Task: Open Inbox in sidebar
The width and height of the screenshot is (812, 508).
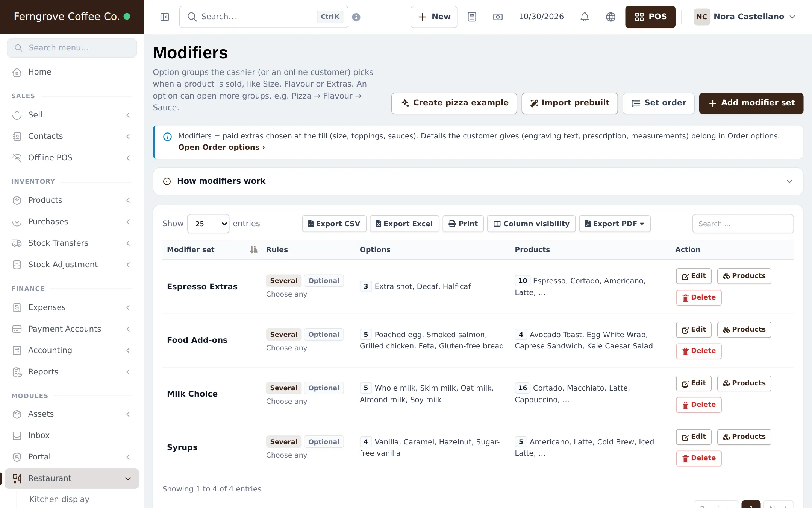Action: click(71, 435)
